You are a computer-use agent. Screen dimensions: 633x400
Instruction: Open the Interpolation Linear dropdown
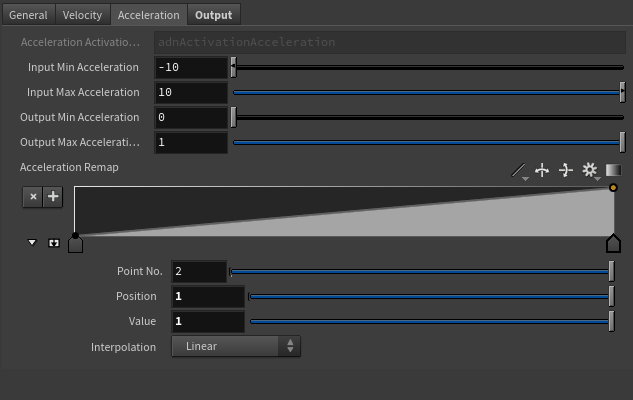[x=236, y=346]
